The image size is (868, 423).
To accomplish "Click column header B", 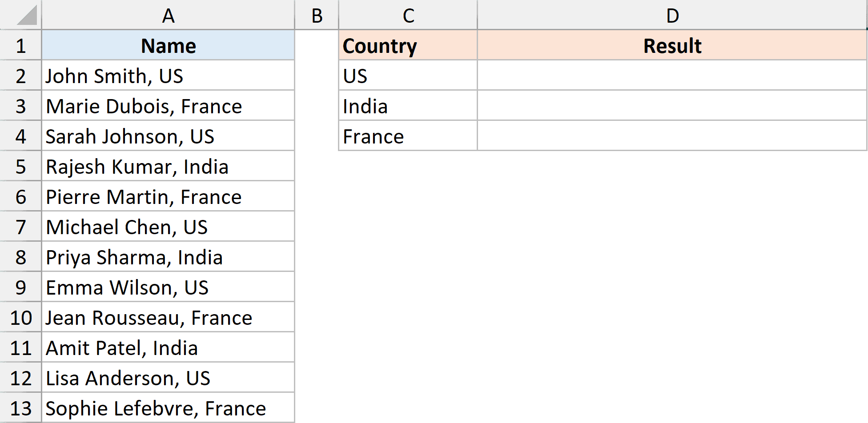I will [x=316, y=16].
